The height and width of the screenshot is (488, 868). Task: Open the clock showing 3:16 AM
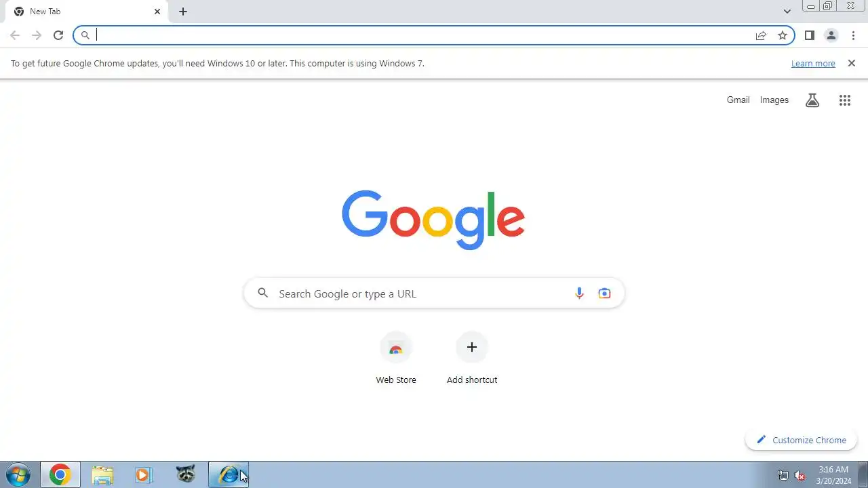(833, 474)
